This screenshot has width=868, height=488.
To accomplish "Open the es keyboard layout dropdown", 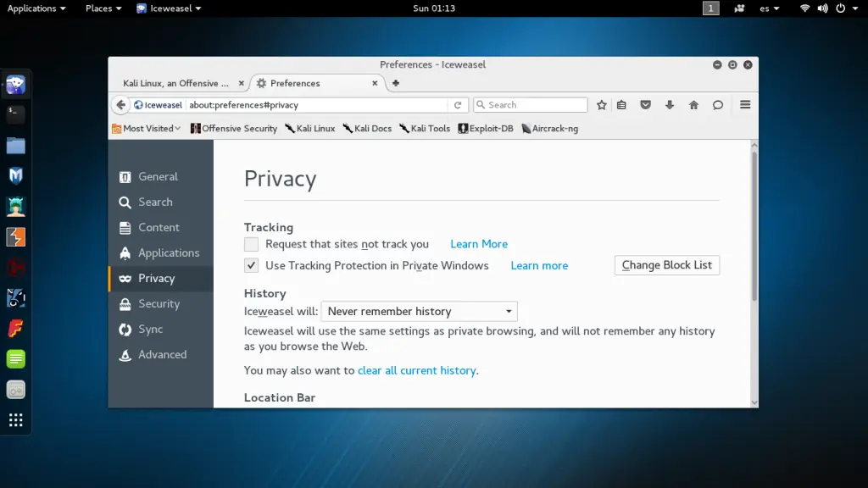I will [x=770, y=8].
